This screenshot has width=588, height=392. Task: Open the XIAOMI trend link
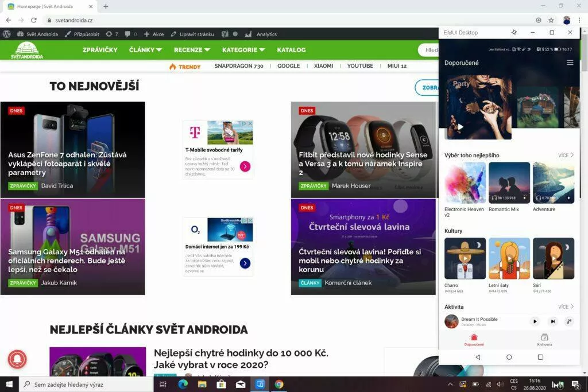[x=323, y=66]
